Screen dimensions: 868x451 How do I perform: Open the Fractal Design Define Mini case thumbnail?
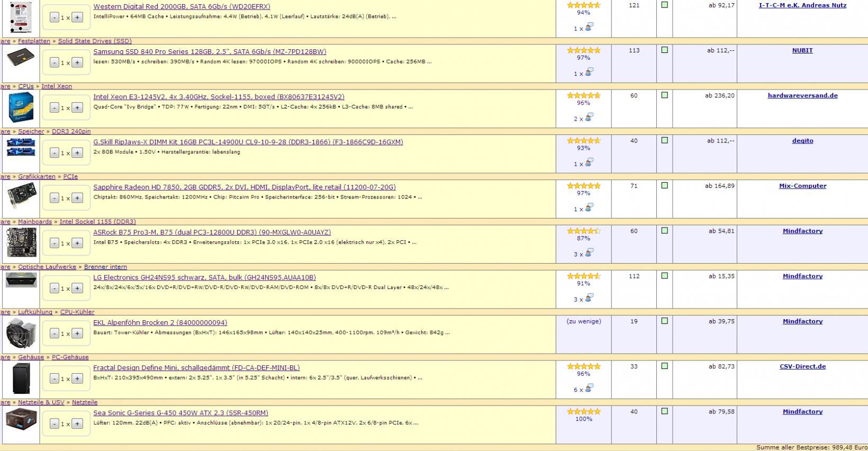pyautogui.click(x=21, y=379)
